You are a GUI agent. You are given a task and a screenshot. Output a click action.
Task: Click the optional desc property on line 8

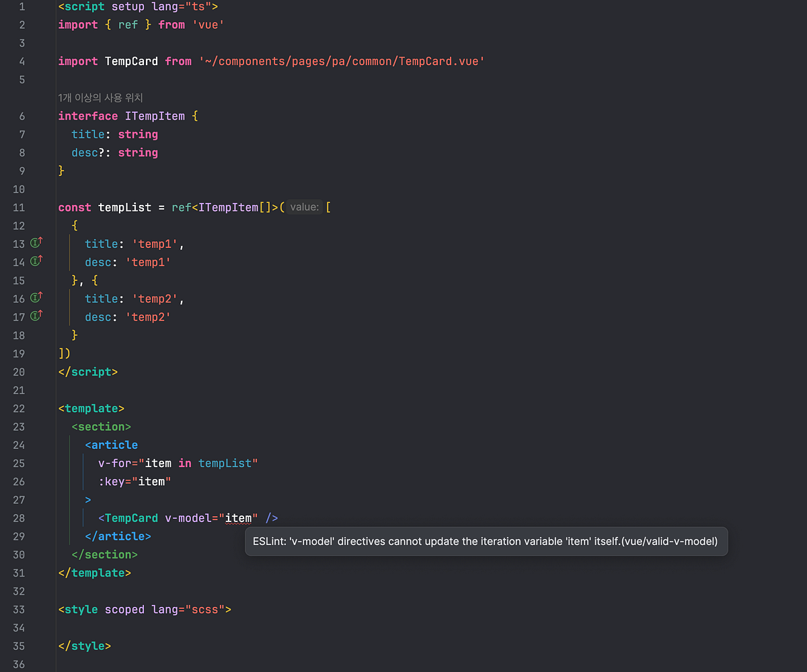85,153
